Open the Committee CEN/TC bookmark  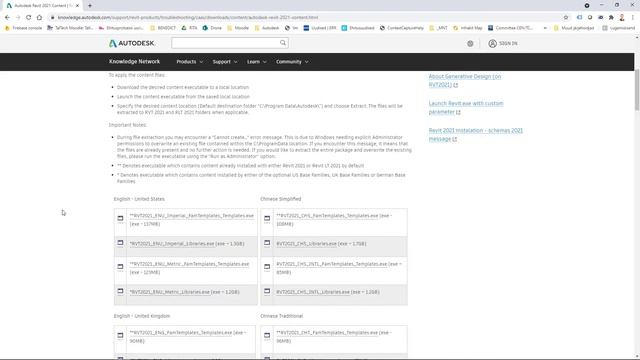(510, 28)
